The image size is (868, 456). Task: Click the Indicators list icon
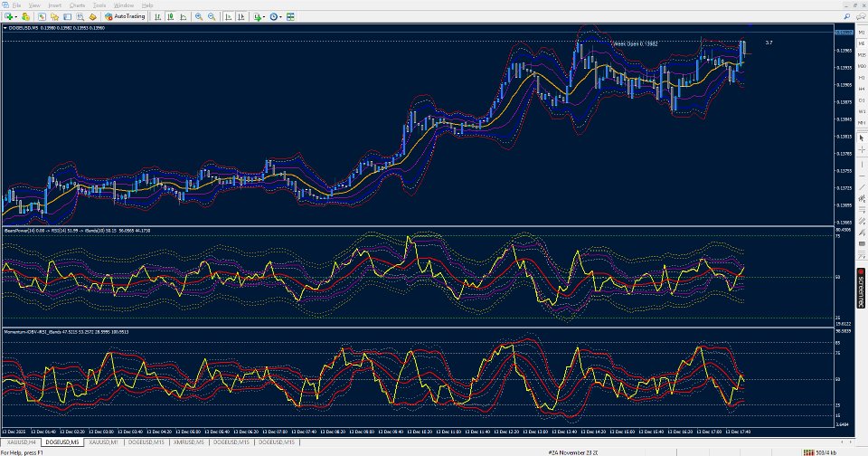258,16
